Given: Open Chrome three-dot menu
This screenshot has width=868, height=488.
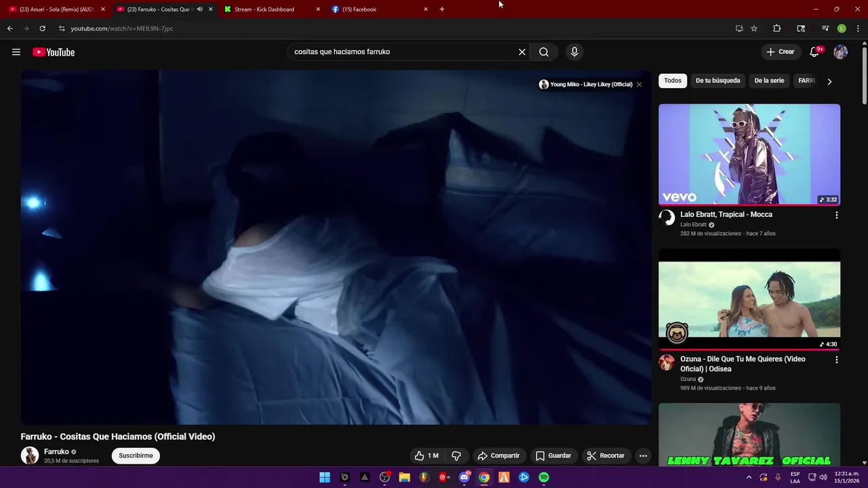Looking at the screenshot, I should [859, 28].
